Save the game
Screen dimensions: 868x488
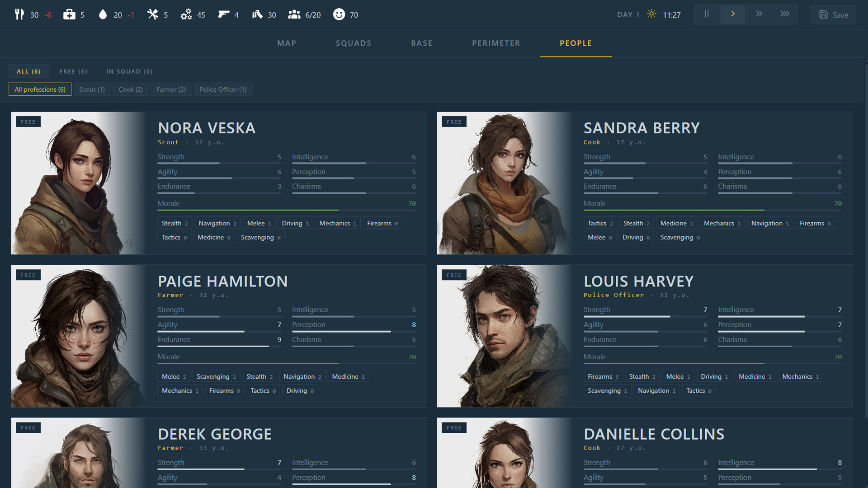coord(833,14)
